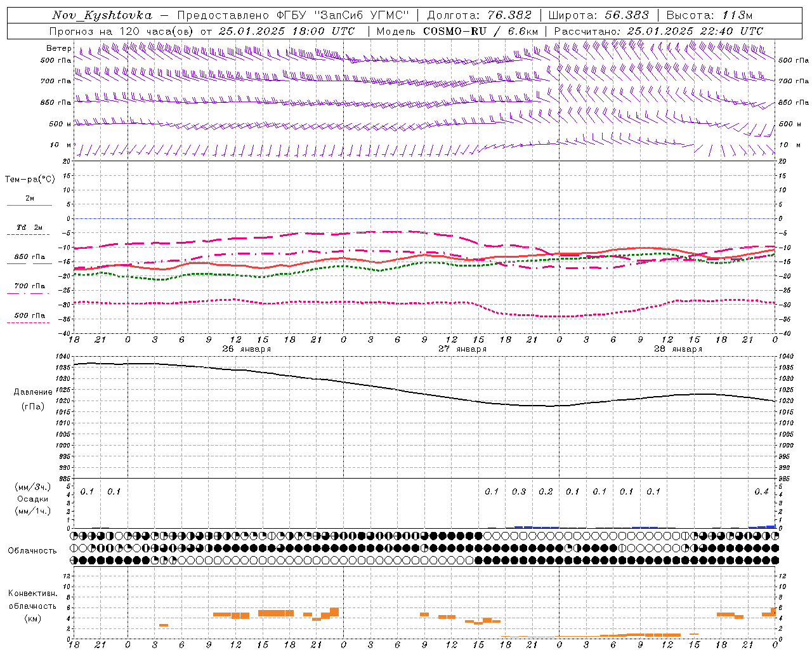
Task: Click the 'Облачность' cloud cover label
Action: 32,551
